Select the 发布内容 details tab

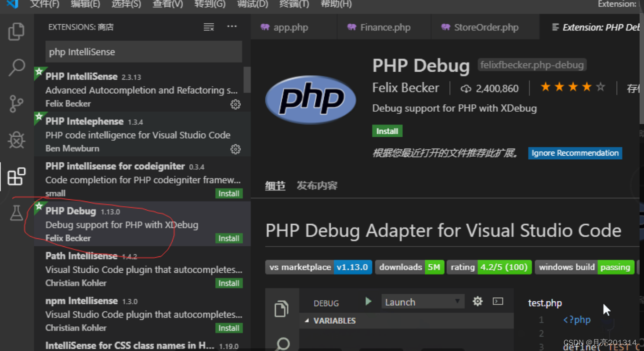click(317, 186)
